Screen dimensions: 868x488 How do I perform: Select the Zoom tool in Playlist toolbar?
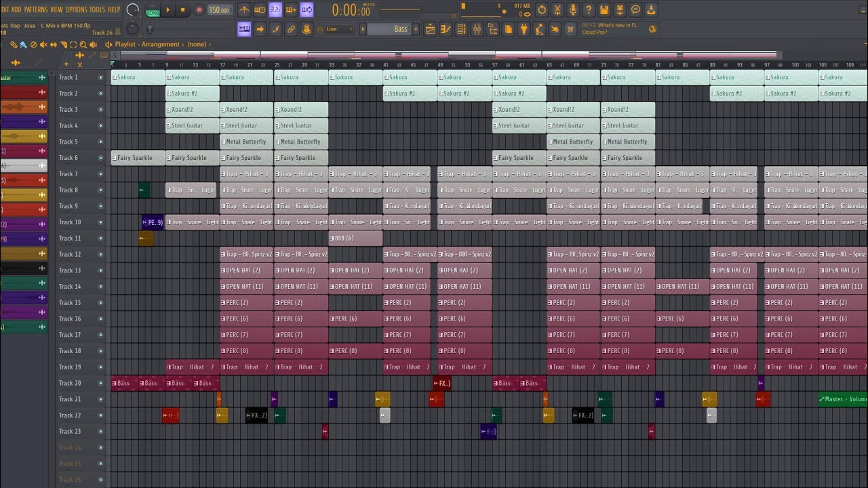click(83, 45)
